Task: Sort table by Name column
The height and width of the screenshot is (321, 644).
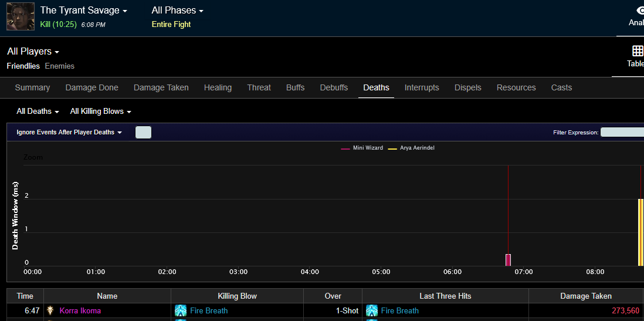Action: (x=107, y=296)
